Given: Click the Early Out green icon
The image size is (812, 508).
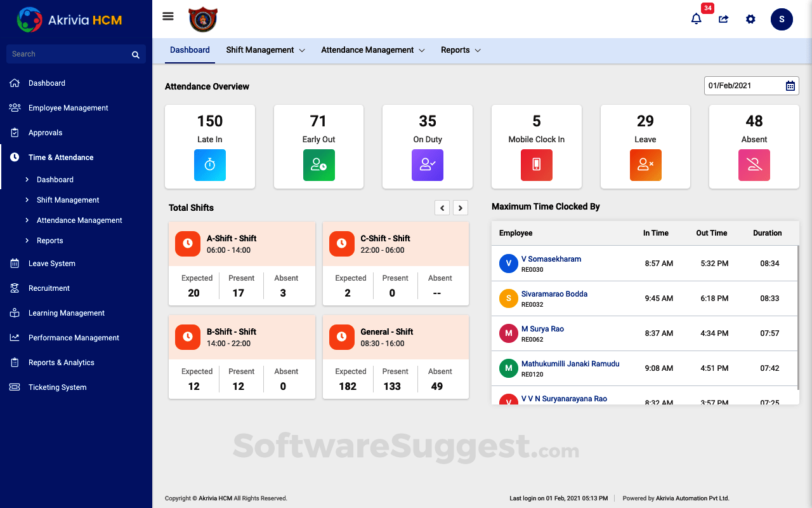Looking at the screenshot, I should (x=318, y=165).
